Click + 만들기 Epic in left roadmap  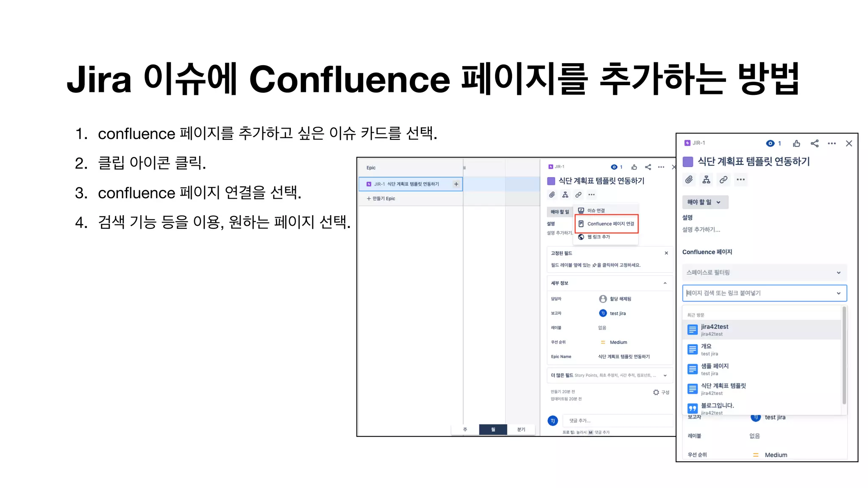coord(381,199)
